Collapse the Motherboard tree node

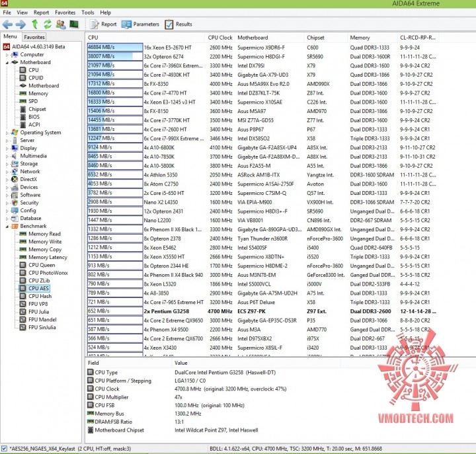pos(7,63)
